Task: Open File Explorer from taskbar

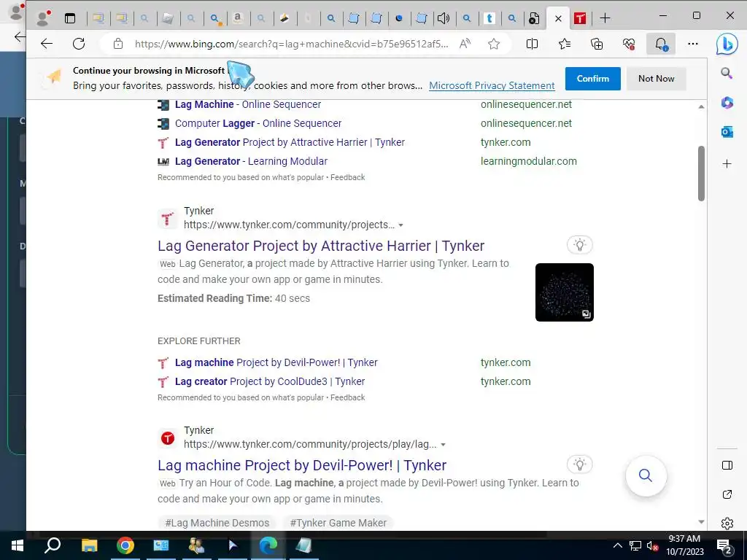Action: click(x=89, y=545)
